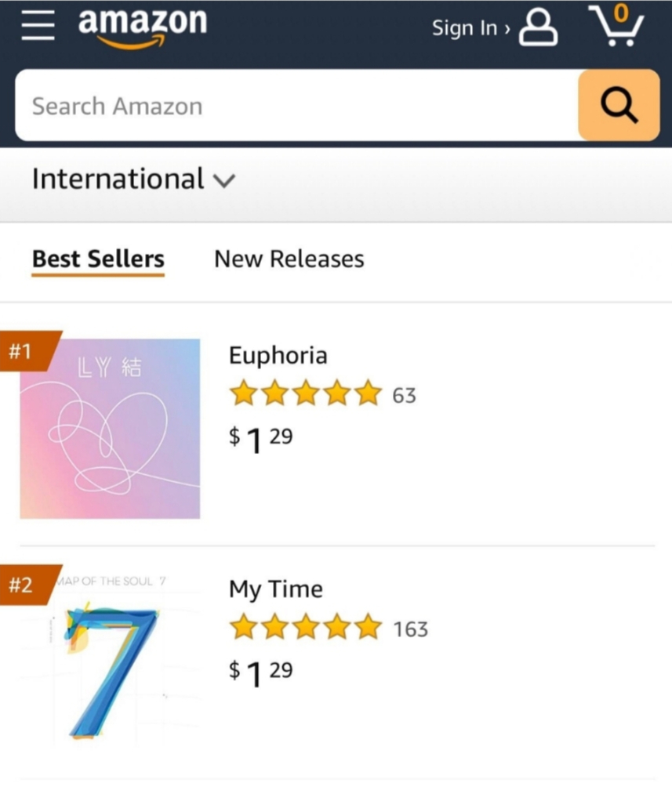The image size is (672, 790).
Task: Click the #1 rank badge
Action: (x=22, y=351)
